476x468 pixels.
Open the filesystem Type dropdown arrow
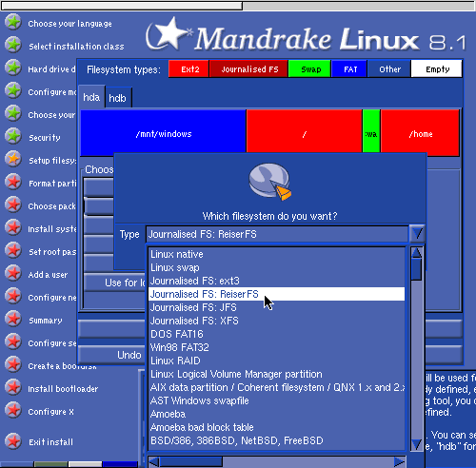417,234
